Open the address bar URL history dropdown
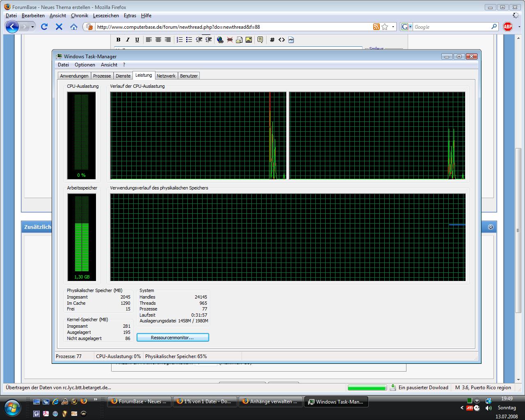The width and height of the screenshot is (525, 420). click(x=393, y=27)
